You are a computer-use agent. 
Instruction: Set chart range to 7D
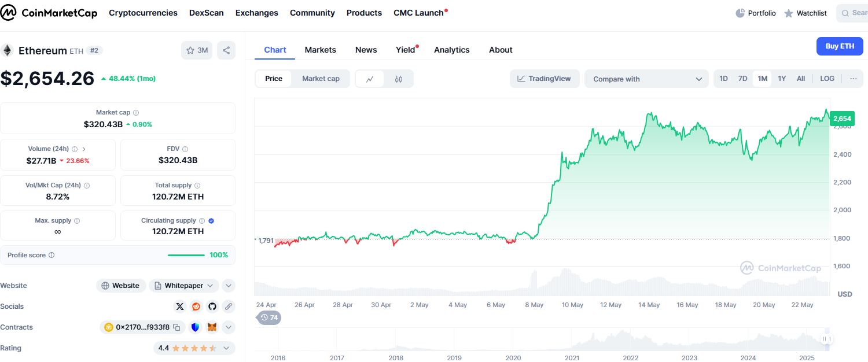tap(742, 79)
